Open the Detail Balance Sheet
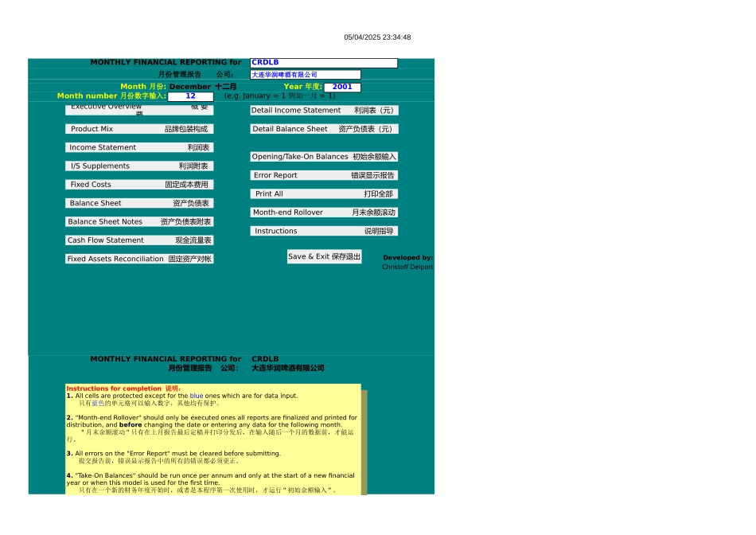 [x=324, y=129]
